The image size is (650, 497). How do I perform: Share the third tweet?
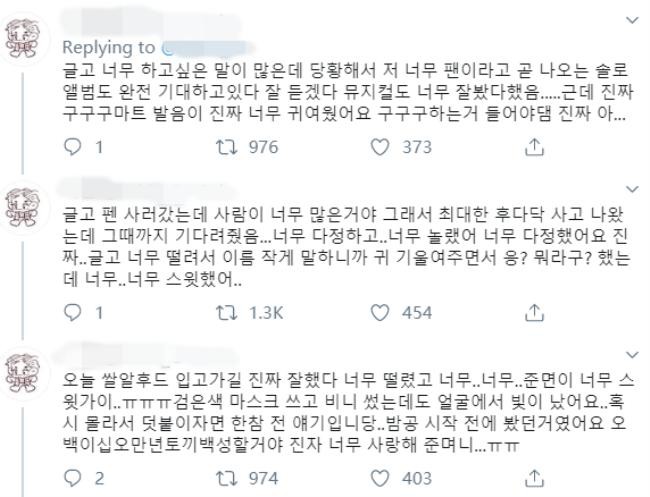click(x=535, y=479)
